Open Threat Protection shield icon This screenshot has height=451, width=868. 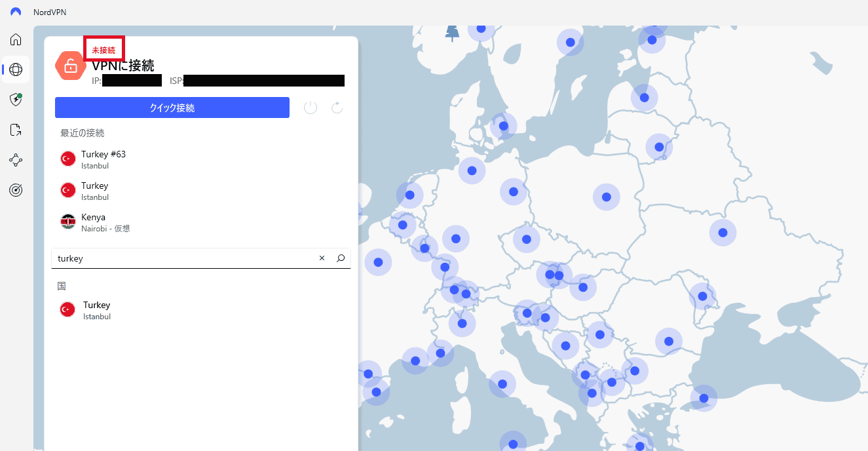tap(16, 100)
